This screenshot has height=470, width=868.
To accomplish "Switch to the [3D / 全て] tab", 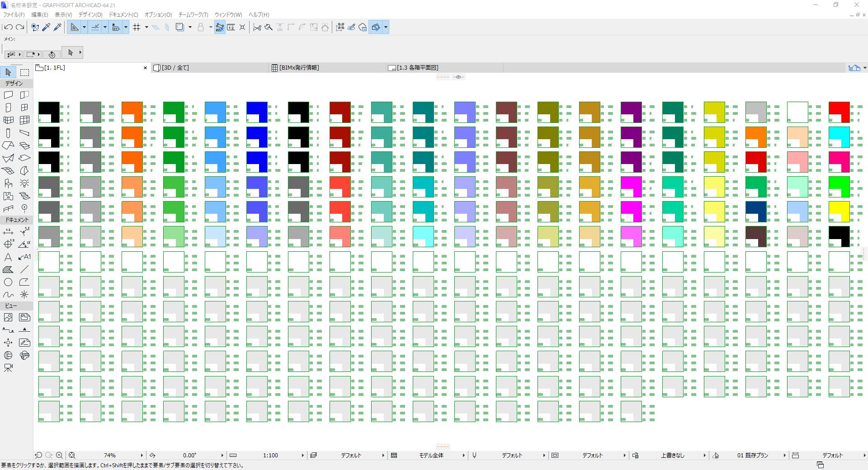I will (175, 68).
